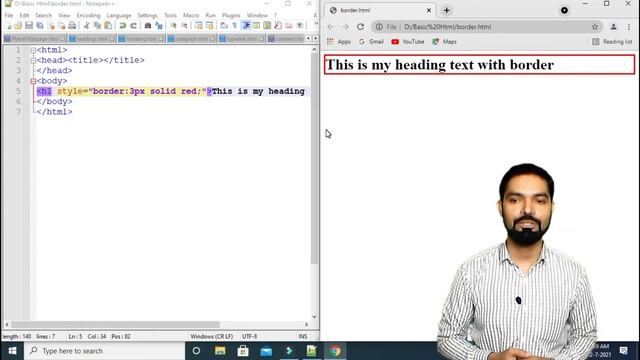The width and height of the screenshot is (640, 360).
Task: Open the YouTube bookmark
Action: [407, 42]
